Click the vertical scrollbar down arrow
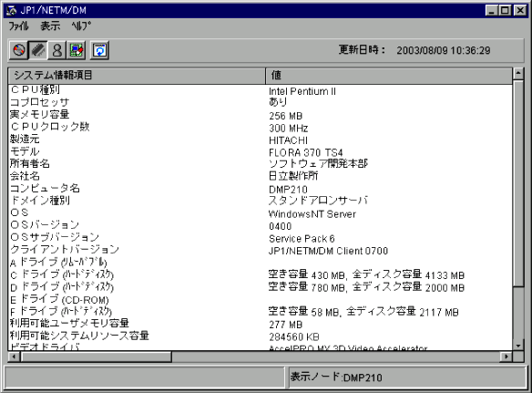Image resolution: width=532 pixels, height=393 pixels. pyautogui.click(x=518, y=346)
